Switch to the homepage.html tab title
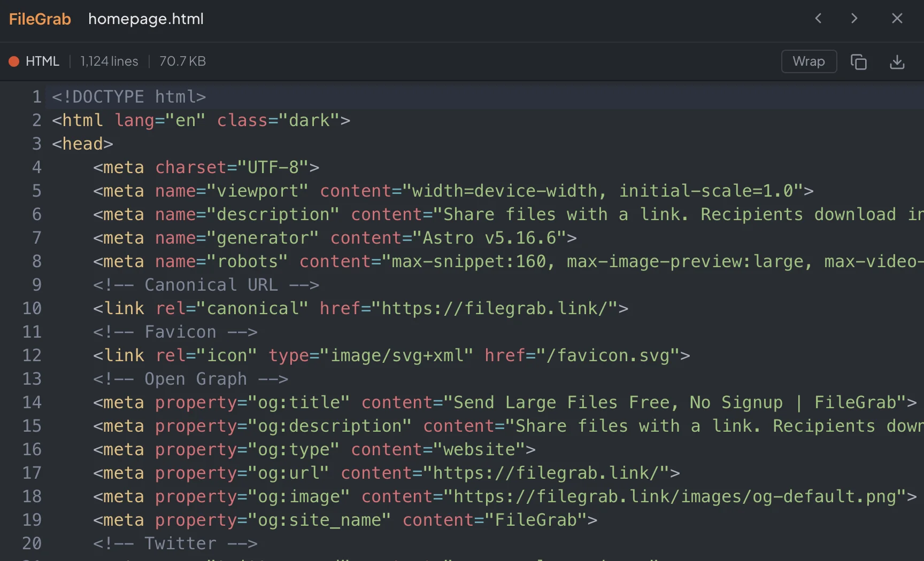Image resolution: width=924 pixels, height=561 pixels. pyautogui.click(x=145, y=19)
